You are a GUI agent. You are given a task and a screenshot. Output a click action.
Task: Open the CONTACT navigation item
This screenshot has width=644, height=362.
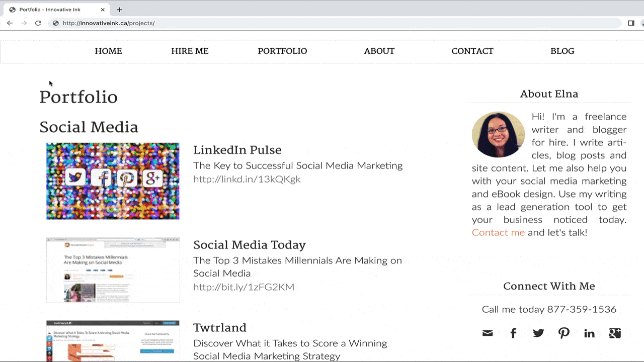(x=472, y=51)
